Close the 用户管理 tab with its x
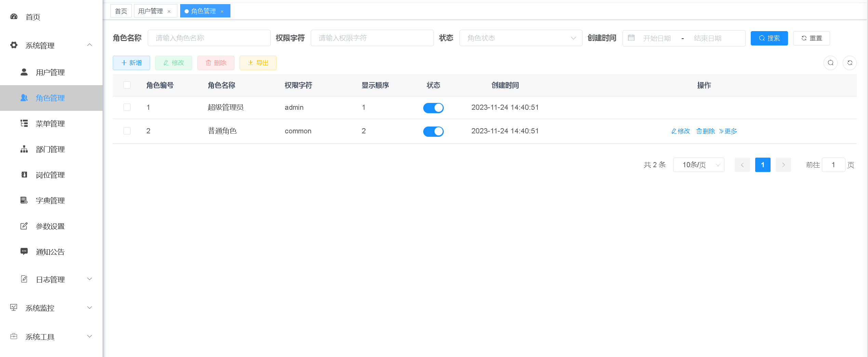The width and height of the screenshot is (868, 357). point(169,11)
